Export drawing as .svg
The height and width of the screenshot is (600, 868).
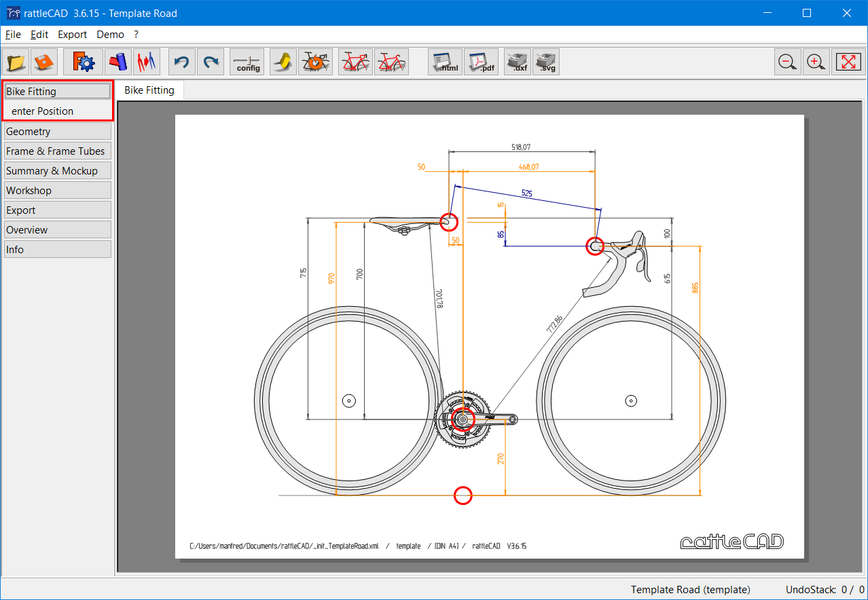546,62
